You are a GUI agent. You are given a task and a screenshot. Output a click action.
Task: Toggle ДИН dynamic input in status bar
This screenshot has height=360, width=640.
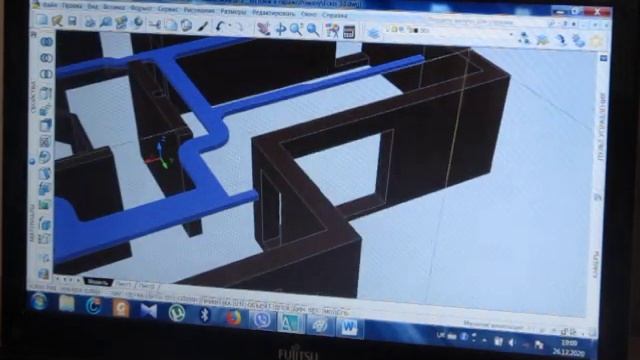(x=297, y=309)
